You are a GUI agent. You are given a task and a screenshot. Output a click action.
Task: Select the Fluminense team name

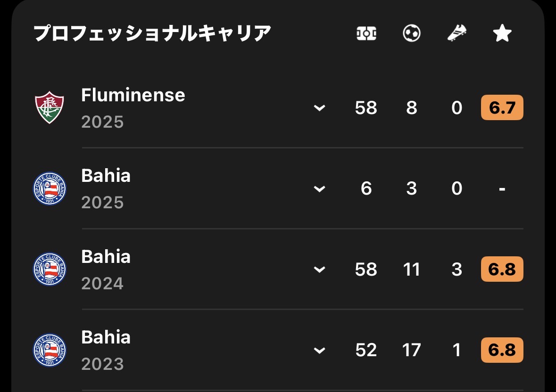[133, 95]
